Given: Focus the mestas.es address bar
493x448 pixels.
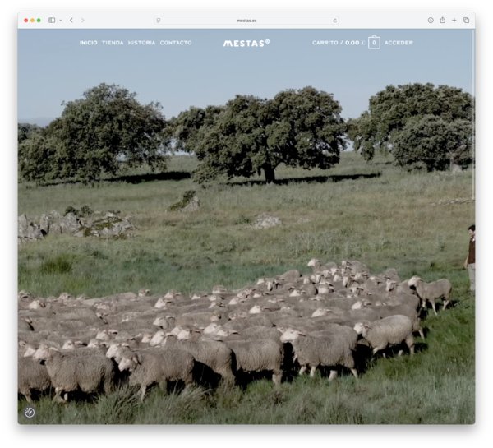Looking at the screenshot, I should coord(246,20).
